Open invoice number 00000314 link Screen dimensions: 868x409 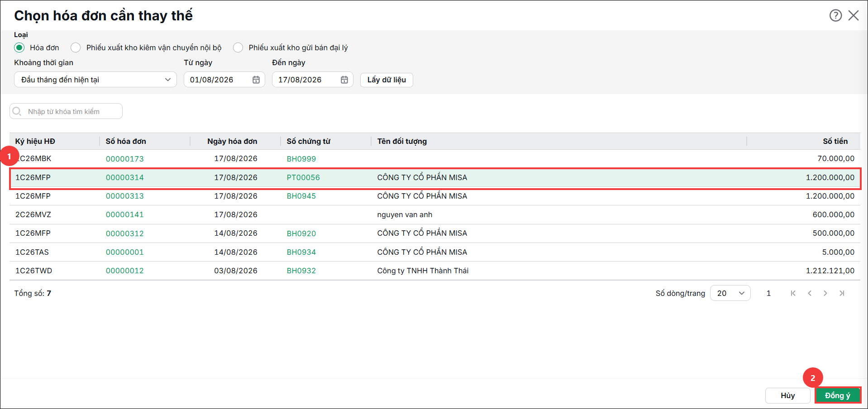125,177
